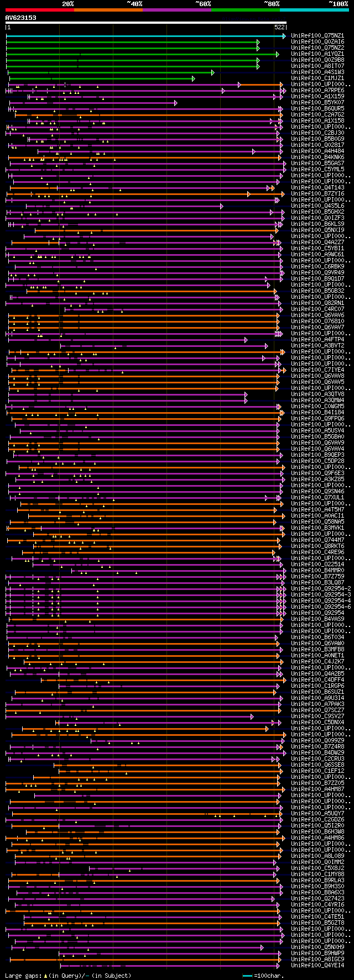Image resolution: width=354 pixels, height=980 pixels.
Task: Select the UniRef100_Q4S5L6 label
Action: (x=317, y=206)
